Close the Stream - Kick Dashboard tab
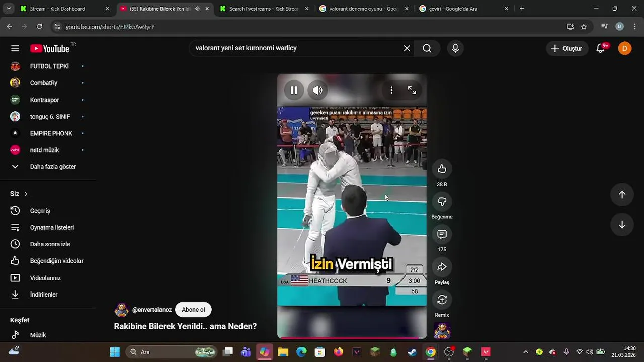The height and width of the screenshot is (362, 644). pyautogui.click(x=107, y=9)
